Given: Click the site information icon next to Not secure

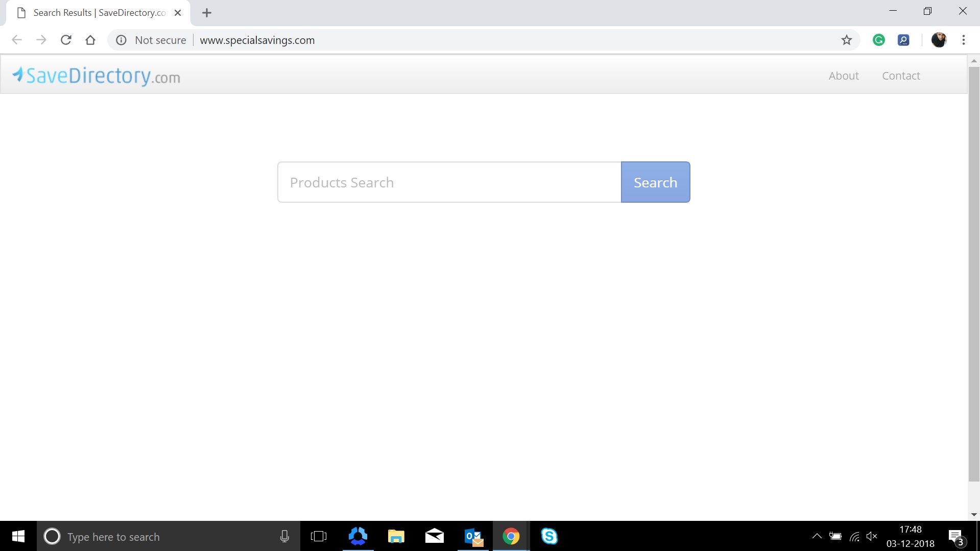Looking at the screenshot, I should [x=121, y=40].
